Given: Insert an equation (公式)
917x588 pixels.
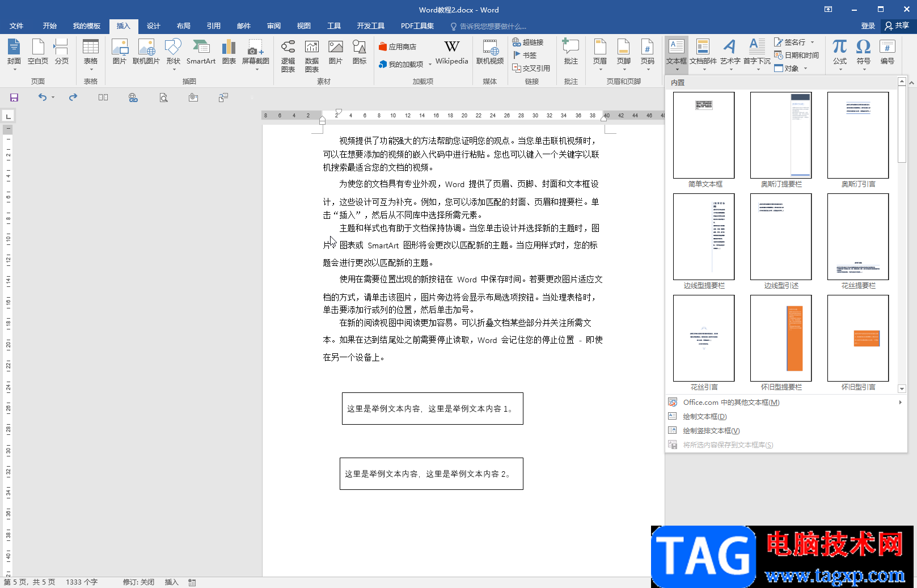Looking at the screenshot, I should coord(840,54).
